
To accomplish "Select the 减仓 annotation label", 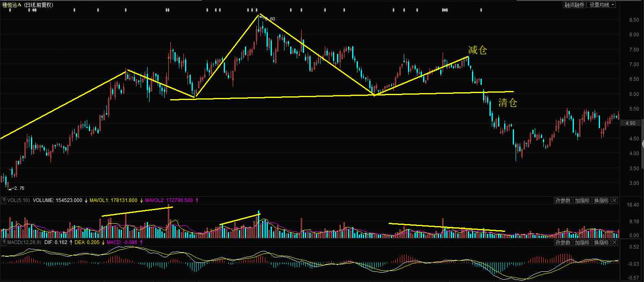I will [x=477, y=50].
